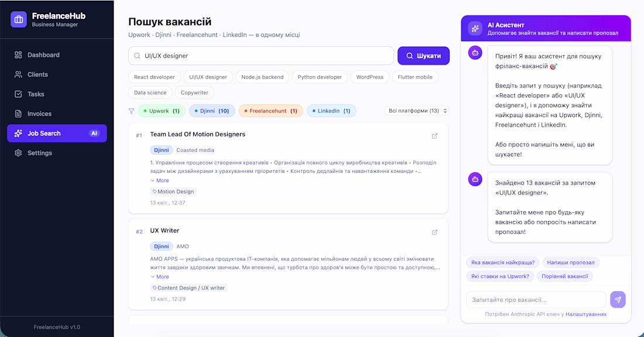
Task: Click the Invoices document icon in sidebar
Action: 18,114
